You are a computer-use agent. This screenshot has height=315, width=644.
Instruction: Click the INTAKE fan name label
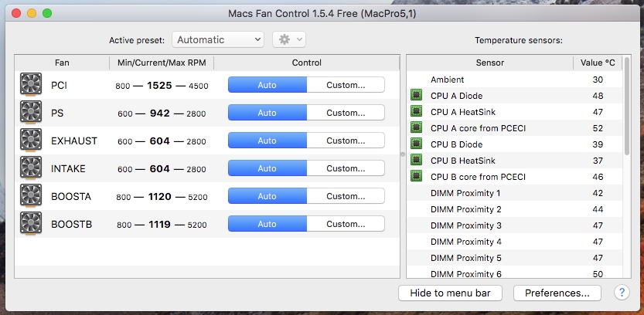[68, 168]
